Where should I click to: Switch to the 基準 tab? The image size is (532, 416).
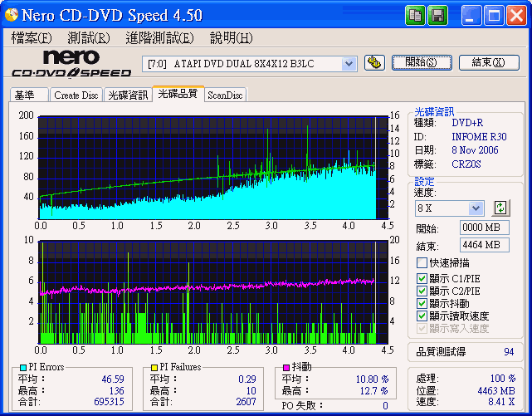[29, 95]
